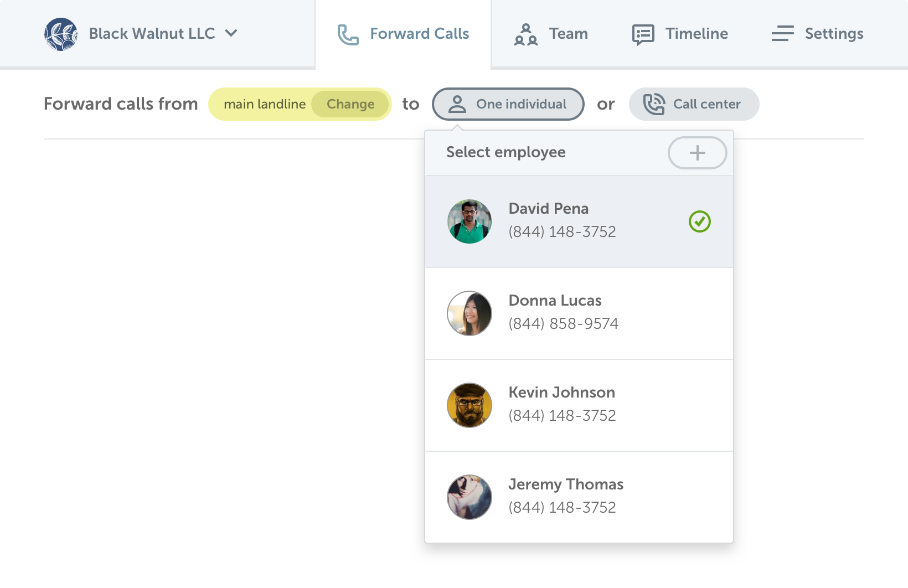
Task: Collapse the One individual employee dropdown
Action: pyautogui.click(x=508, y=104)
